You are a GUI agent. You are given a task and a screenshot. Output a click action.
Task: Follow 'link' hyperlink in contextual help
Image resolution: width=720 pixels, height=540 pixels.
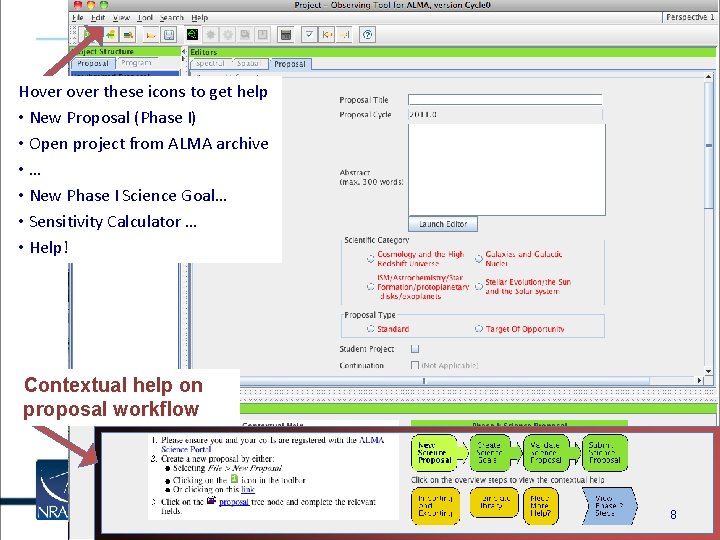click(x=248, y=489)
